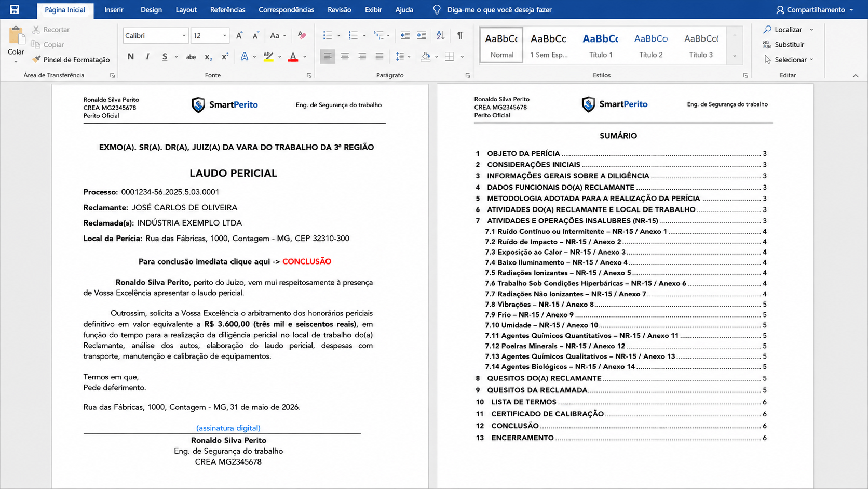Open the Calibri font name dropdown

click(184, 35)
